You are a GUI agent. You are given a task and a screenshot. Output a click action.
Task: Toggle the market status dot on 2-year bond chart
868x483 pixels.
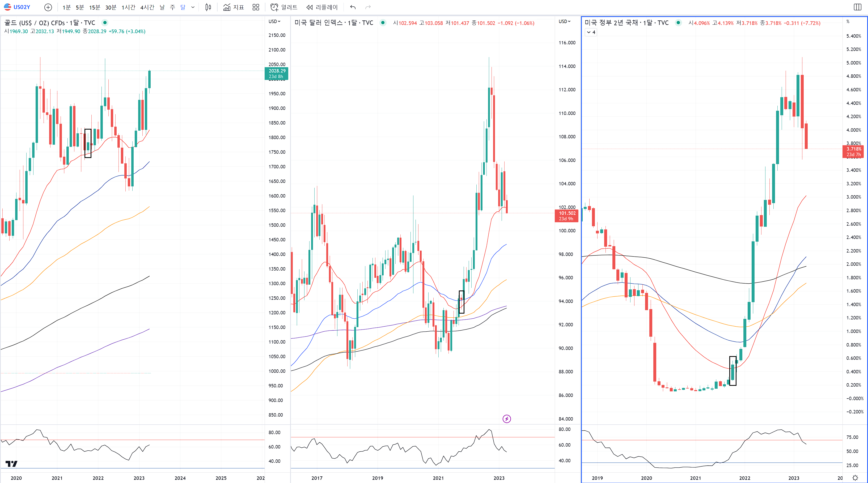tap(678, 23)
